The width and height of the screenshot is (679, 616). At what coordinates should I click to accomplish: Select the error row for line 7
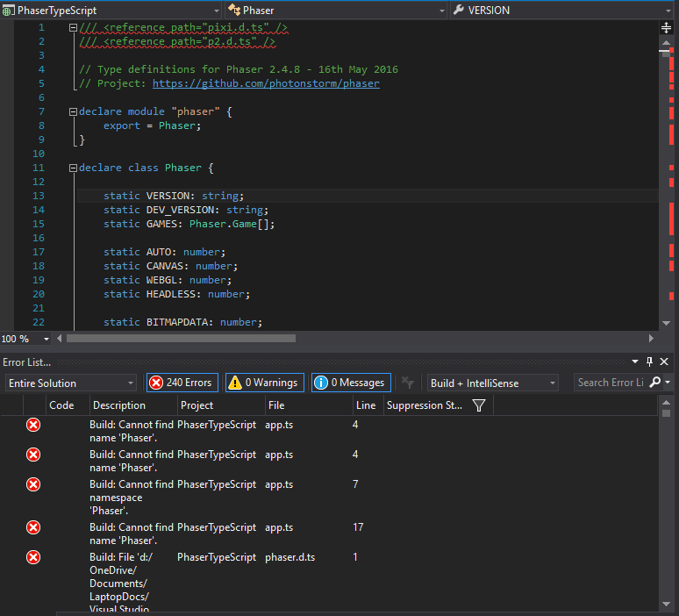click(x=329, y=498)
